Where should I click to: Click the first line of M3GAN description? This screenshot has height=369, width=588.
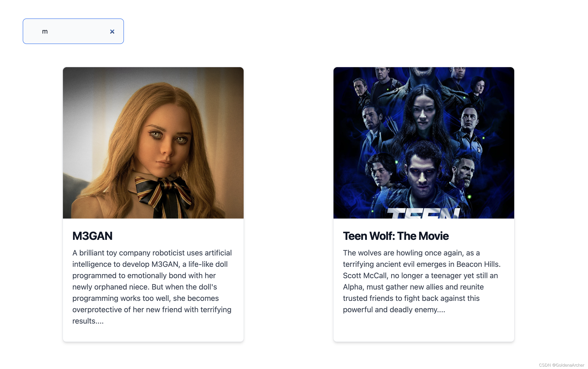pyautogui.click(x=152, y=253)
